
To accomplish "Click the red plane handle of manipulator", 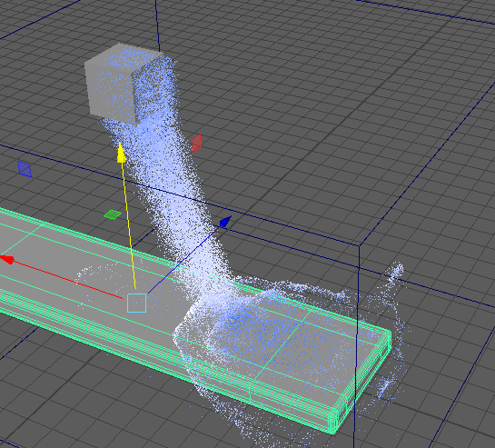I will click(x=197, y=143).
